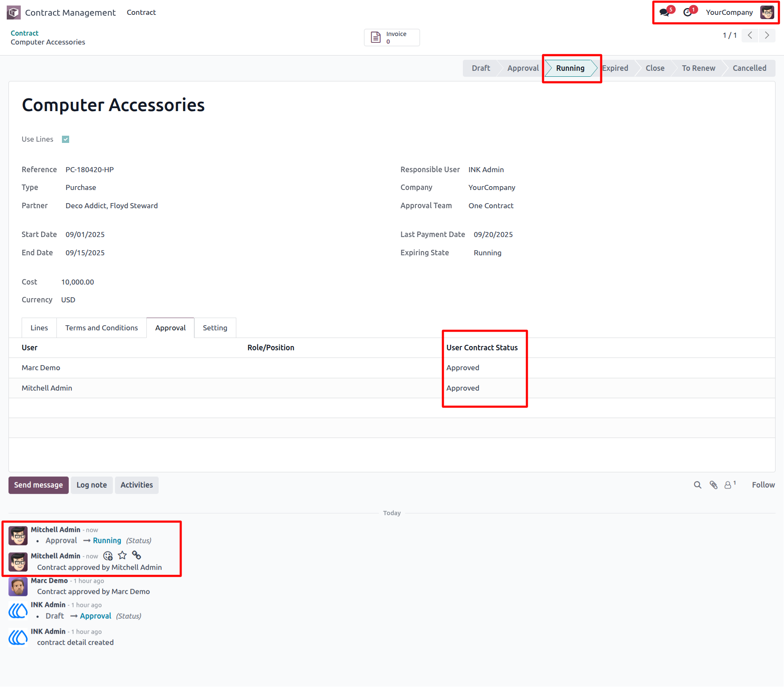
Task: Add a reaction to Mitchell's approval message
Action: pos(108,556)
